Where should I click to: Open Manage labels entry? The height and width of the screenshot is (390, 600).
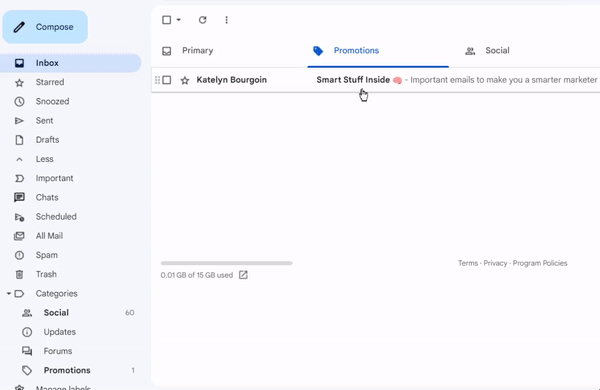[x=63, y=387]
